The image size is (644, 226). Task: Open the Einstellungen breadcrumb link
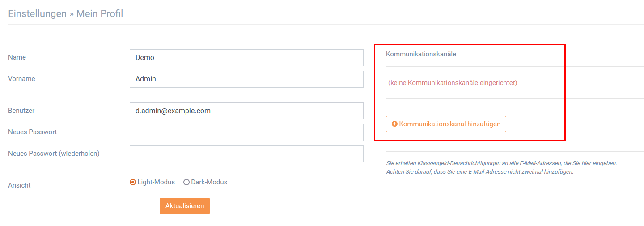37,14
